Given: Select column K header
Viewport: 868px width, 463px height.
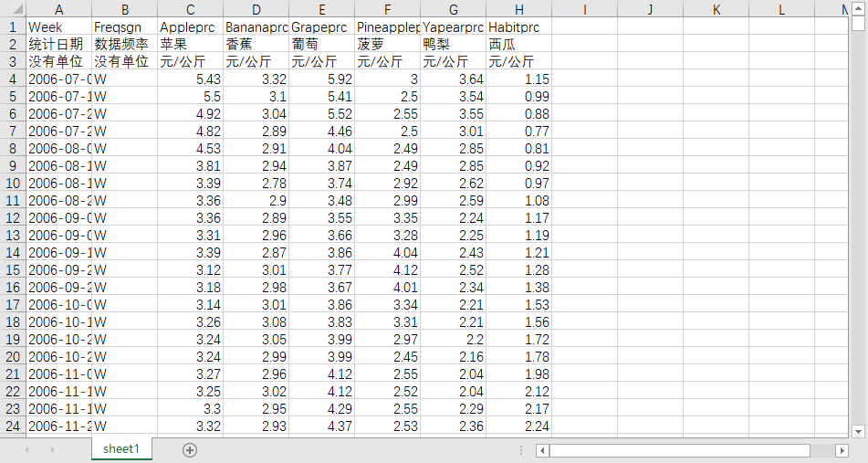Looking at the screenshot, I should pyautogui.click(x=716, y=9).
